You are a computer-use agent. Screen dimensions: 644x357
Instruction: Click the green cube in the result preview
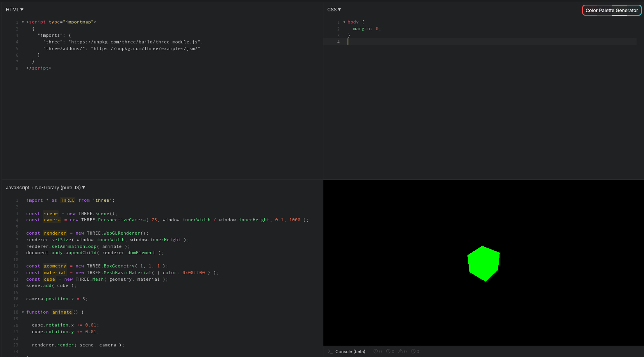click(x=483, y=264)
